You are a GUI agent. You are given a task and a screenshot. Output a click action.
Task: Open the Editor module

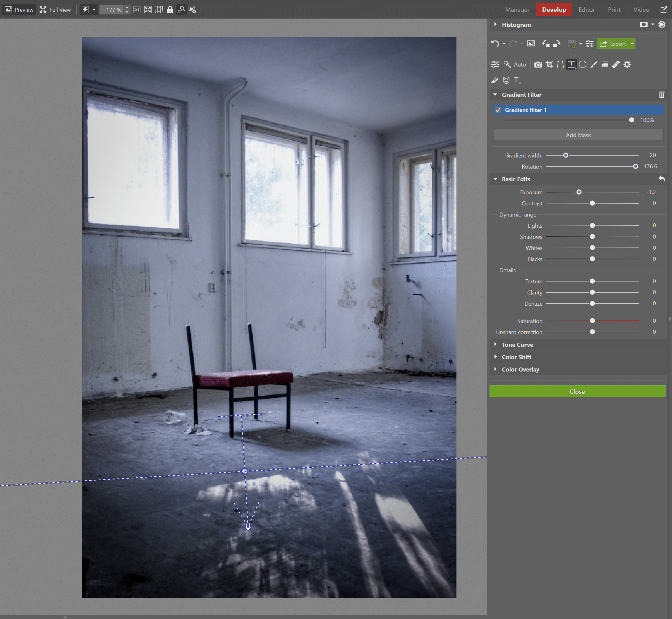586,9
